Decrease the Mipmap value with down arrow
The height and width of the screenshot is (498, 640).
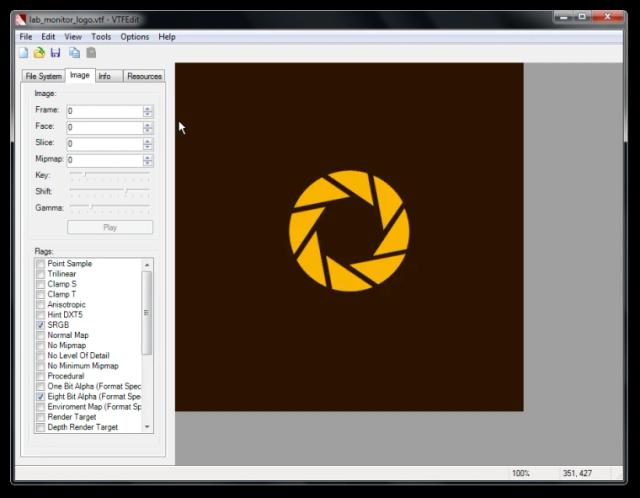(x=148, y=163)
